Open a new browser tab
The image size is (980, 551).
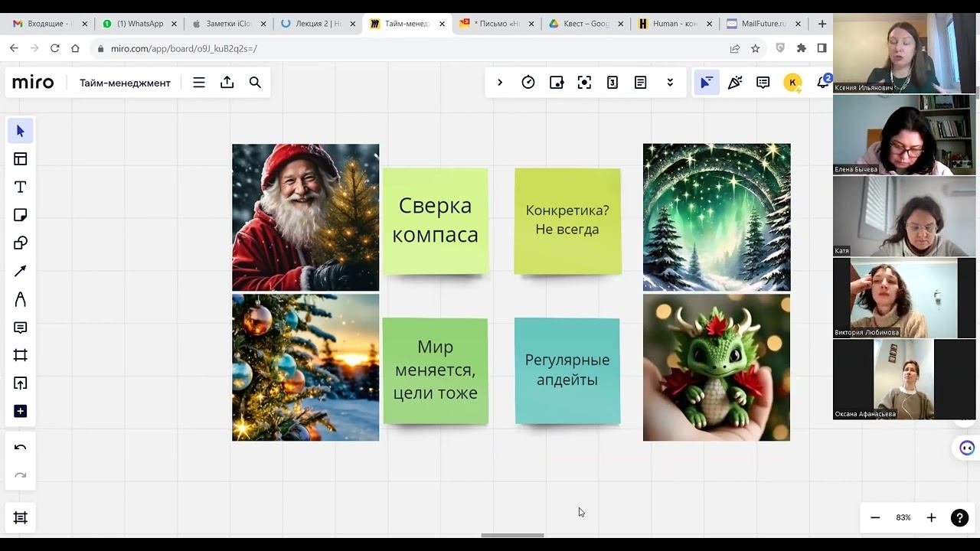[x=822, y=24]
